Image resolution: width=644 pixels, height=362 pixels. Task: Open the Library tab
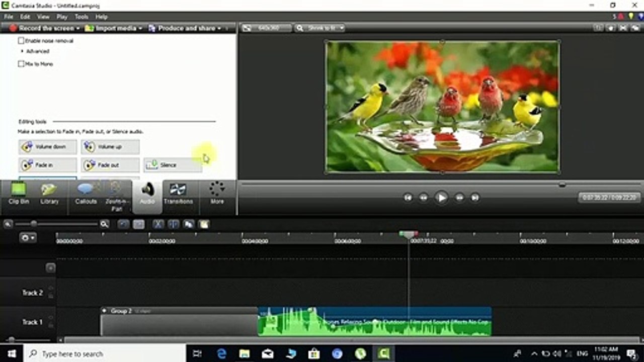click(49, 194)
